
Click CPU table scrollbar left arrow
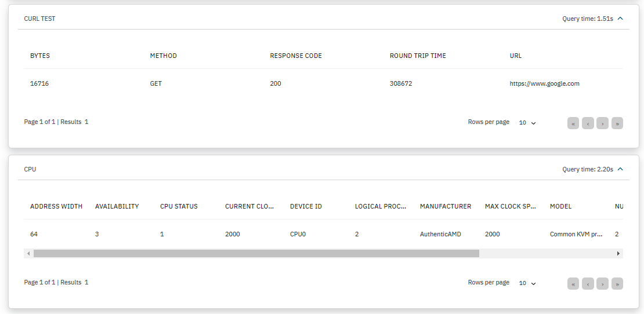28,254
